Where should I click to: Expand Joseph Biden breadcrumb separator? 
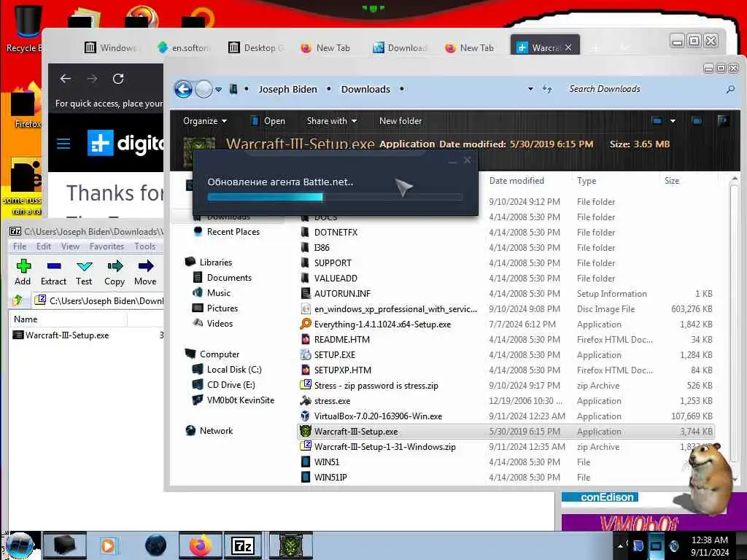pyautogui.click(x=329, y=89)
